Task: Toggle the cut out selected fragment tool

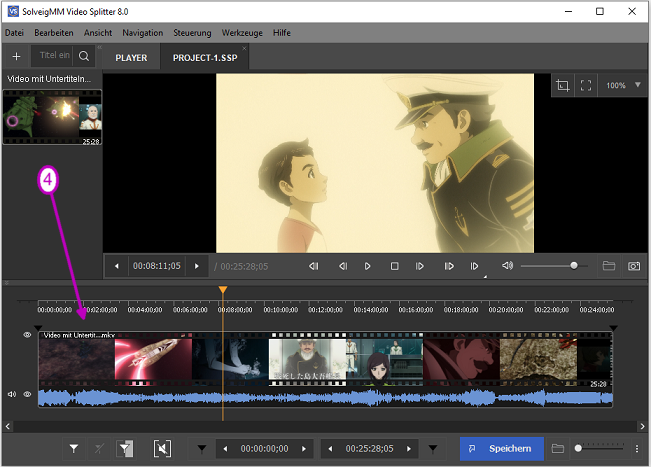Action: (162, 449)
